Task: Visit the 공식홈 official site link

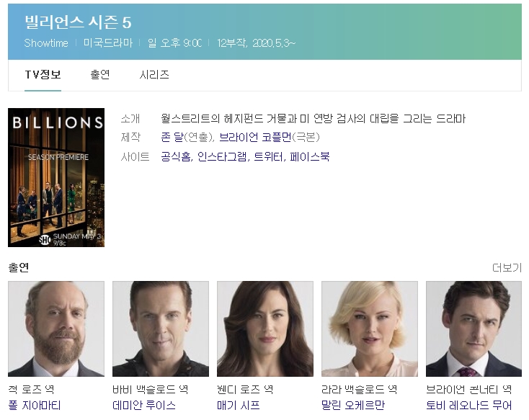Action: point(175,157)
